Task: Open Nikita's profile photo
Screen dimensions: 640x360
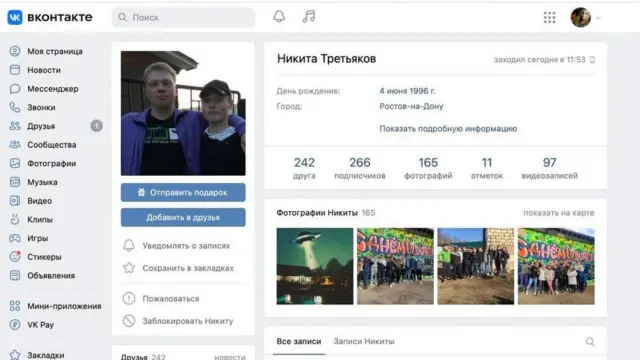Action: coord(183,113)
